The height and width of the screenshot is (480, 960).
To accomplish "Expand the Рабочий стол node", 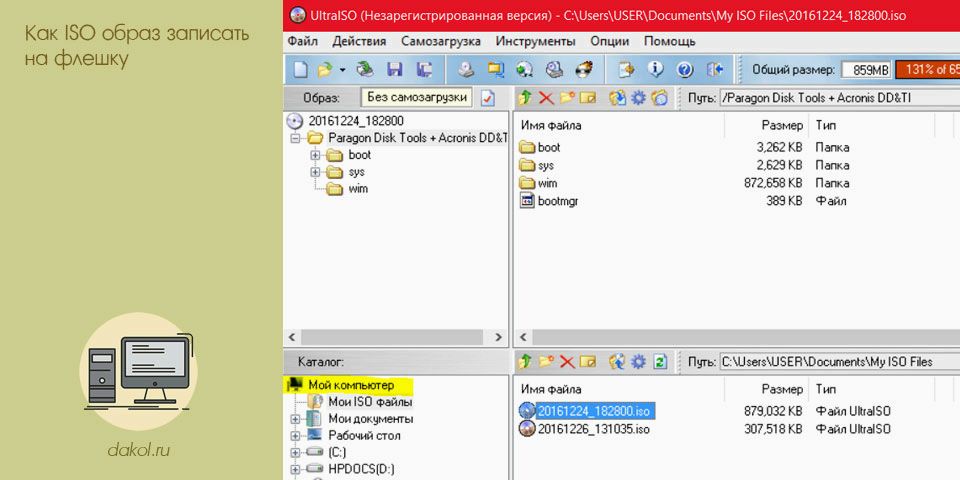I will tap(296, 436).
